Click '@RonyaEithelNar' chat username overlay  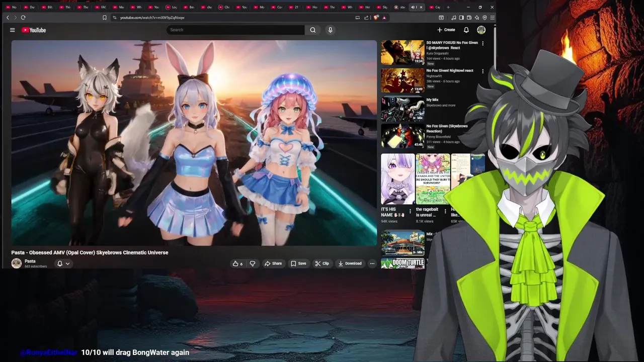pyautogui.click(x=49, y=352)
